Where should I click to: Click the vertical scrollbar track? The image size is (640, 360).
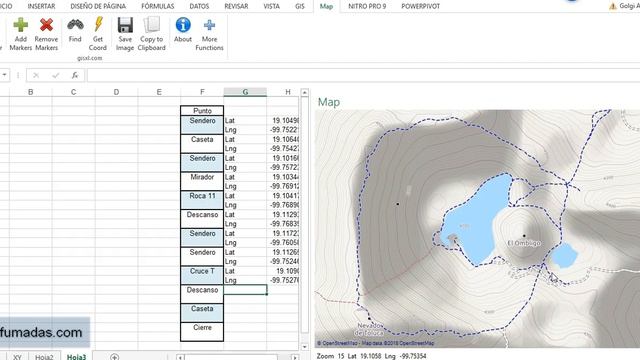(304, 215)
